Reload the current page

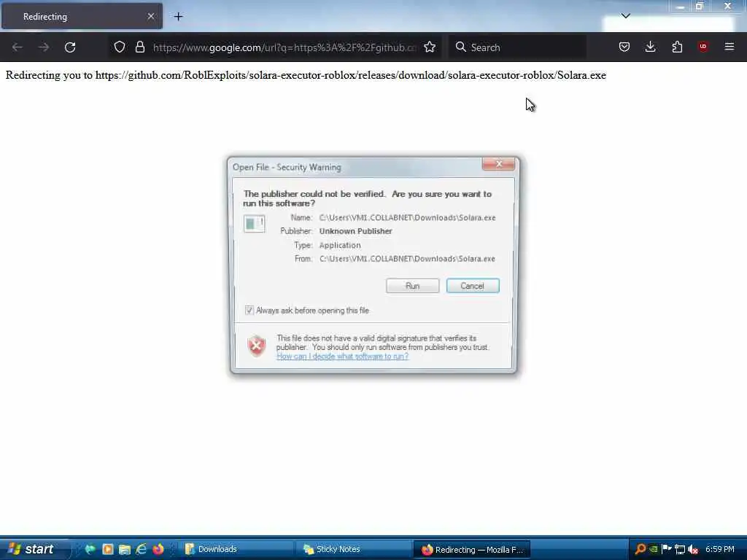[70, 47]
